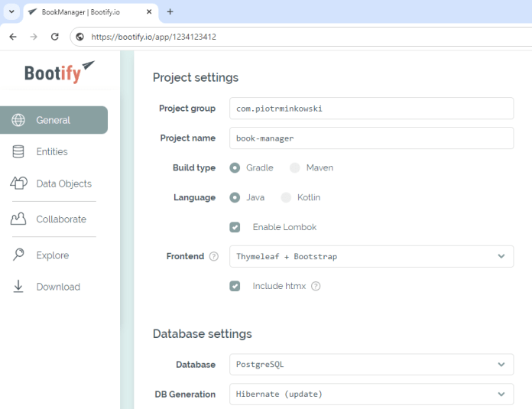532x409 pixels.
Task: Open the Database dropdown
Action: [371, 365]
